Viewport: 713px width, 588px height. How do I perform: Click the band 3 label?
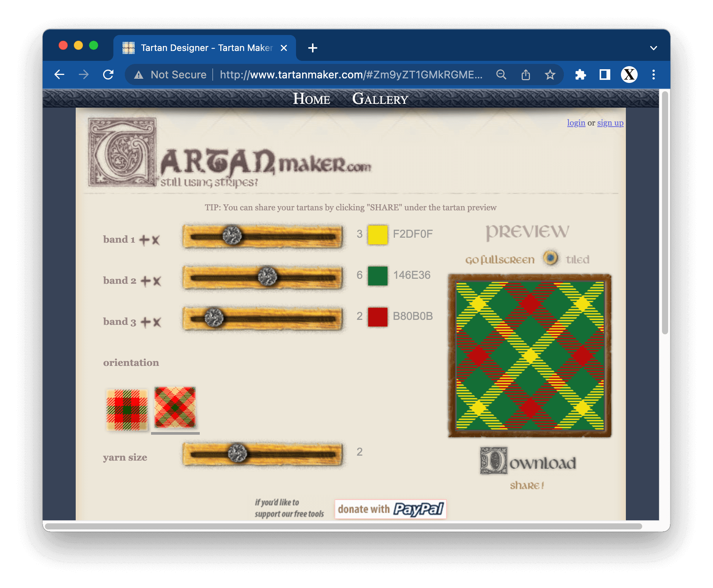click(x=119, y=322)
